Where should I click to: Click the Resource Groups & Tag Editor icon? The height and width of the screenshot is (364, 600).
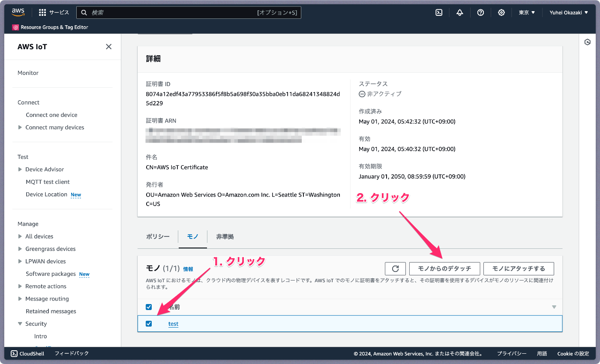pos(15,27)
